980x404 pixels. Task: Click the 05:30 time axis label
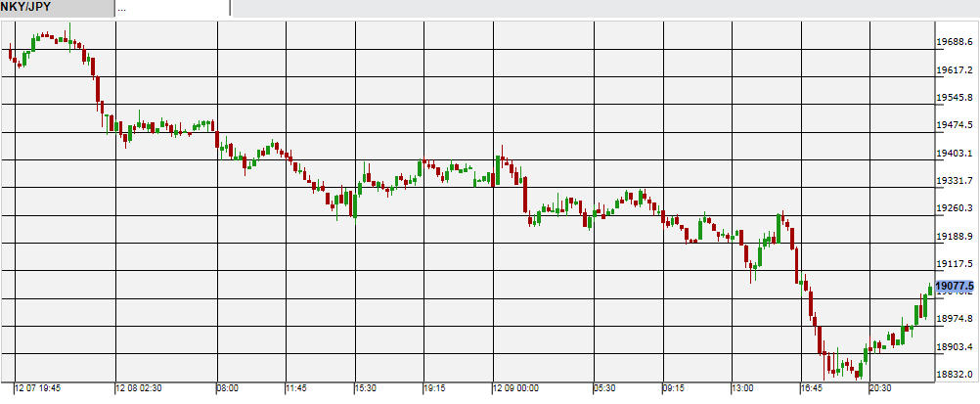[606, 389]
